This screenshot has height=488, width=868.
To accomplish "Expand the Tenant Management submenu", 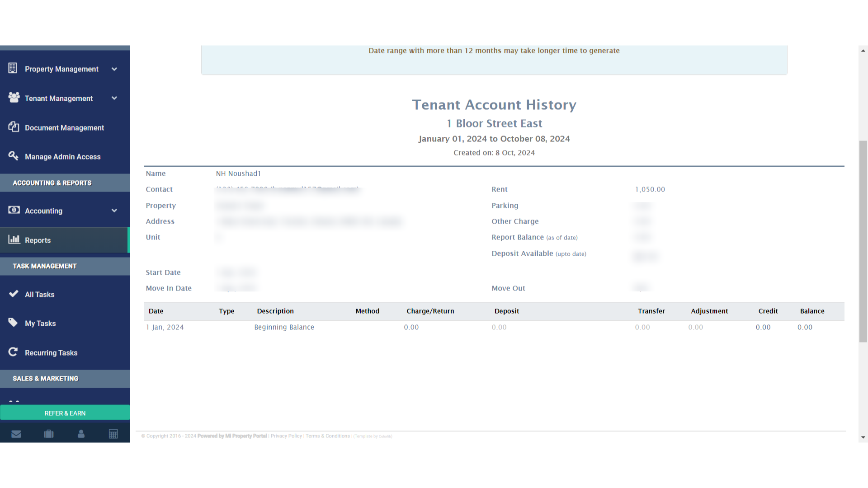I will 114,98.
